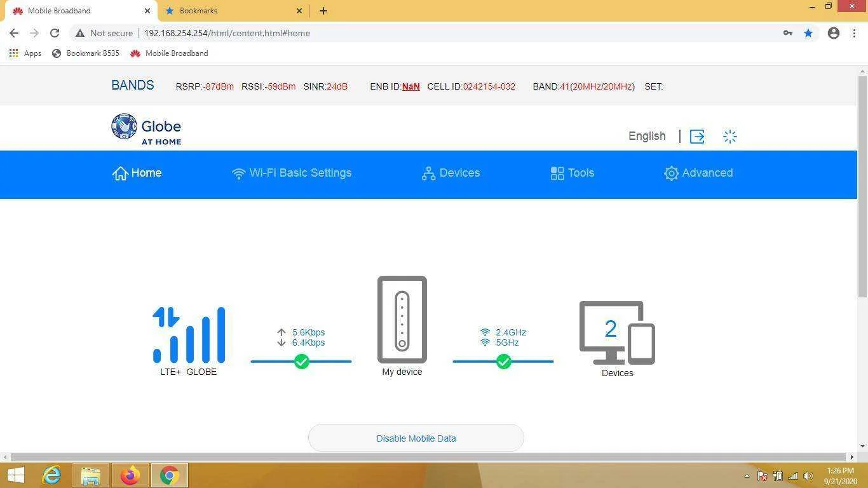Screen dimensions: 868x488
Task: Open a new browser tab
Action: coord(323,11)
